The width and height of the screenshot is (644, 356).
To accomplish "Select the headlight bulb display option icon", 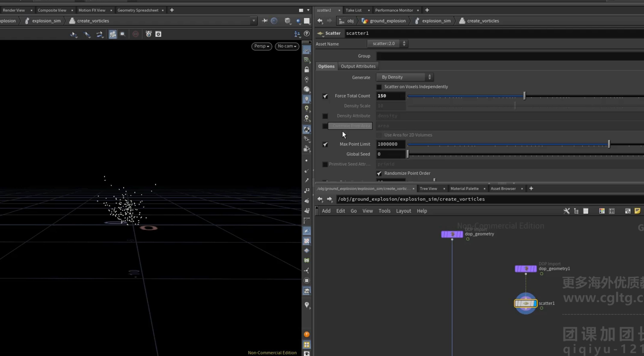I will tap(307, 99).
